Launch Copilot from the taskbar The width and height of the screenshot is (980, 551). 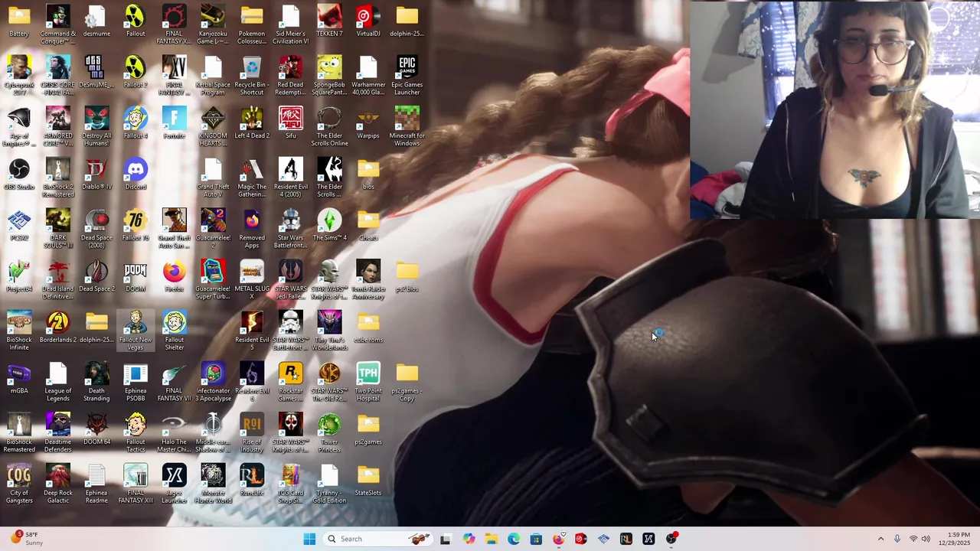469,539
